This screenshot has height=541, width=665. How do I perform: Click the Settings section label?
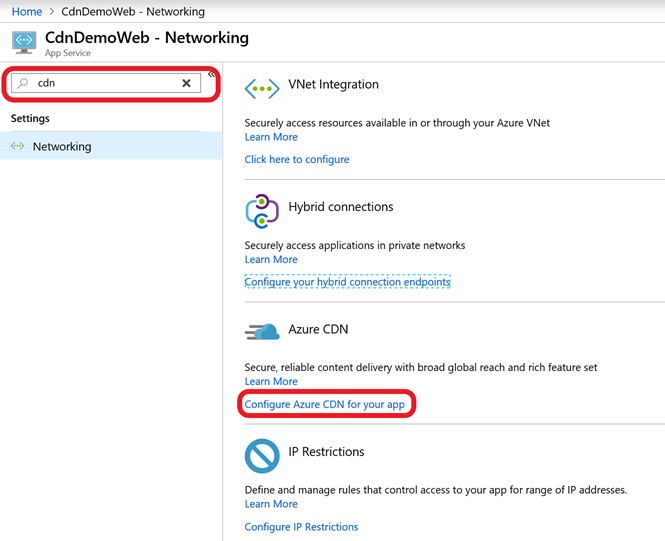pyautogui.click(x=30, y=118)
